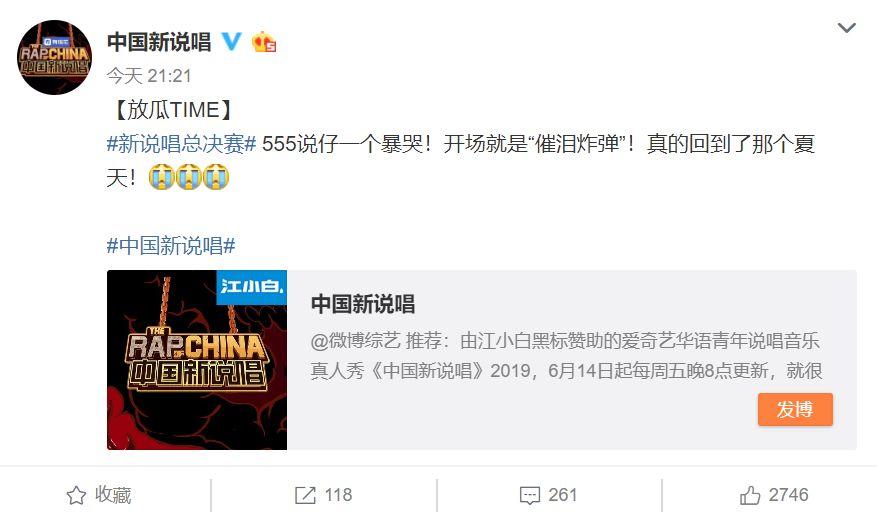Click the comment bubble icon
Image resolution: width=877 pixels, height=515 pixels.
click(530, 495)
